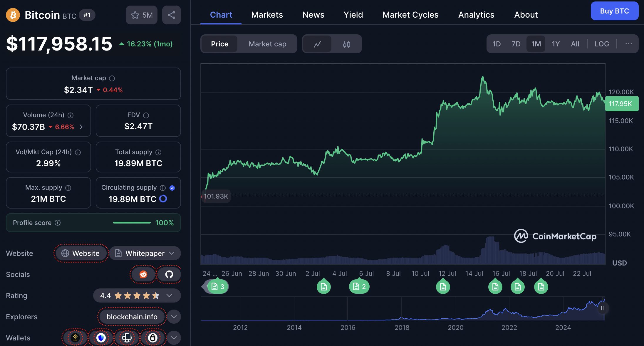Screen dimensions: 644x346
Task: Open the last news marker near 18 Jul
Action: 541,286
